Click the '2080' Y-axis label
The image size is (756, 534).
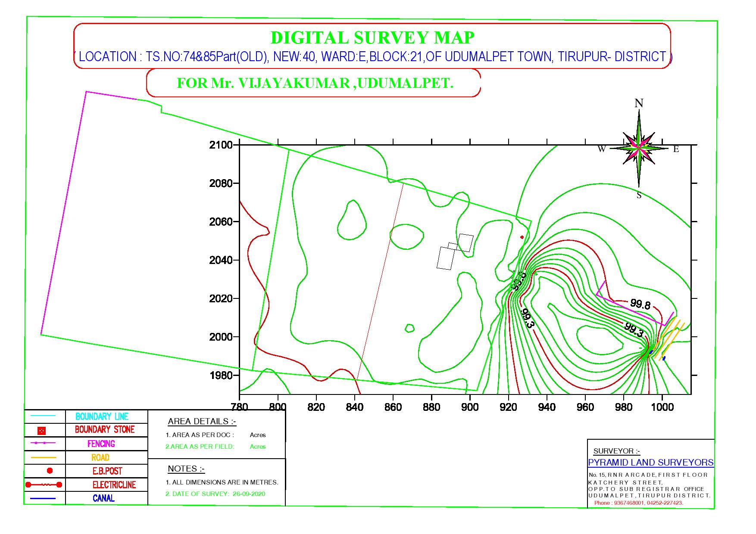pyautogui.click(x=221, y=183)
